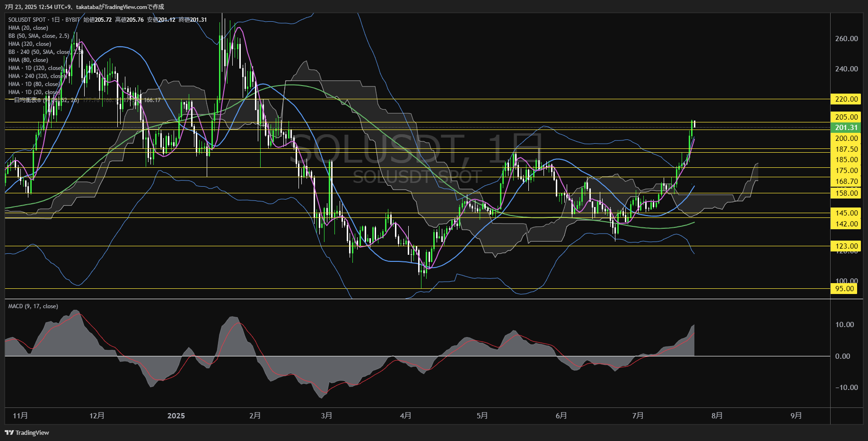Select the HMA (320, close) indicator legend
Screen dimensions: 868x441
click(30, 44)
